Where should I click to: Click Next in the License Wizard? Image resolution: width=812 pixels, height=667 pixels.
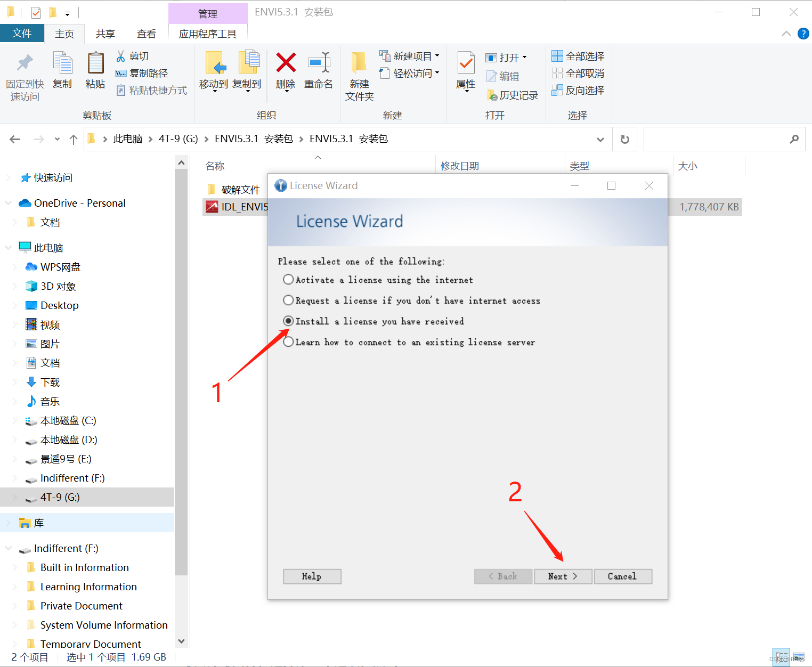(x=563, y=576)
